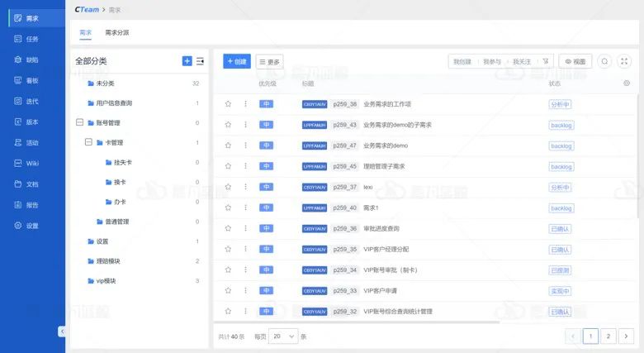Open the more-actions dots for p259_40
Image resolution: width=644 pixels, height=353 pixels.
click(245, 208)
